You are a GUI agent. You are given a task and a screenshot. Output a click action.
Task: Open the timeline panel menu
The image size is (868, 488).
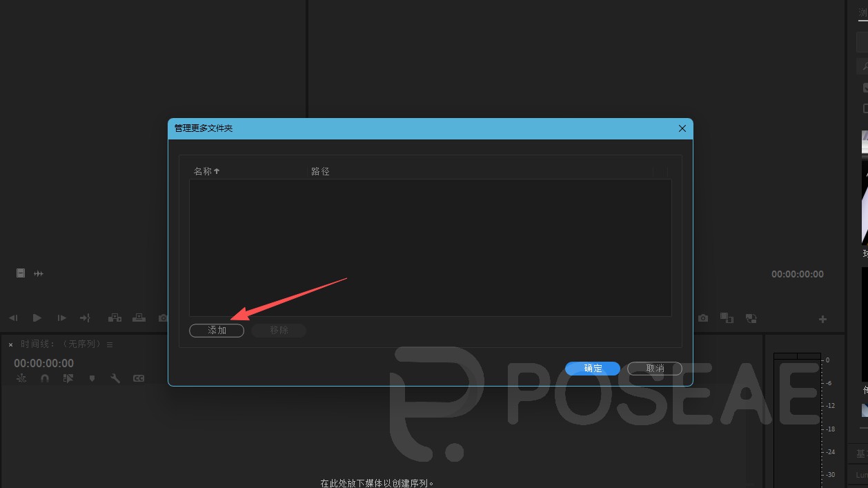109,344
